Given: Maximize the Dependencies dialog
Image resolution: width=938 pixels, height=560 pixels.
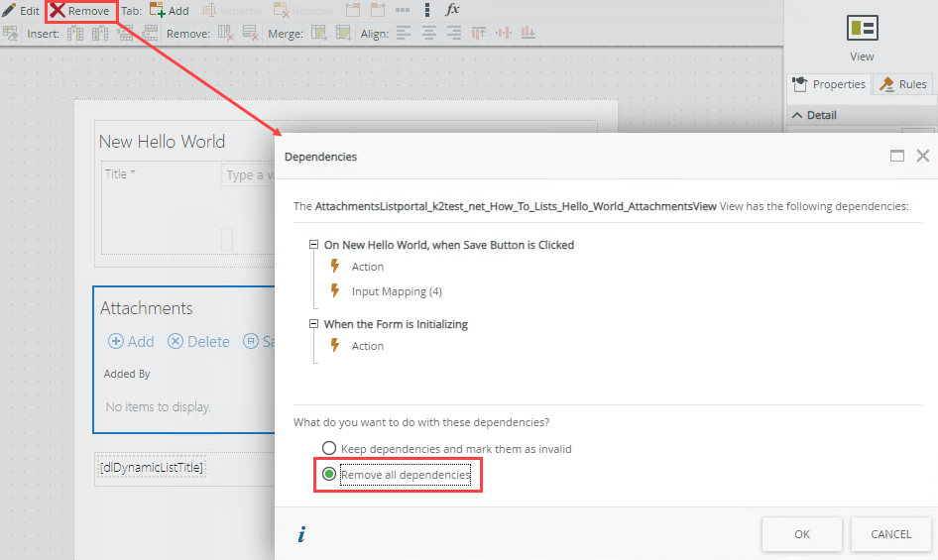Looking at the screenshot, I should (x=897, y=156).
